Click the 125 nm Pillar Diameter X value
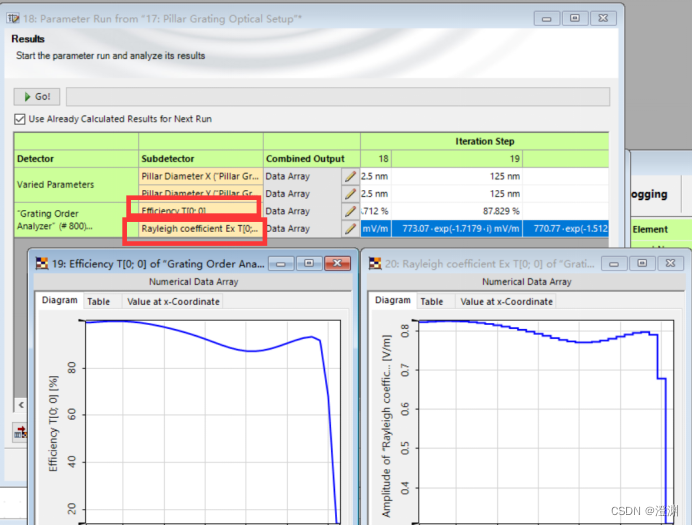The height and width of the screenshot is (526, 693). tap(457, 176)
